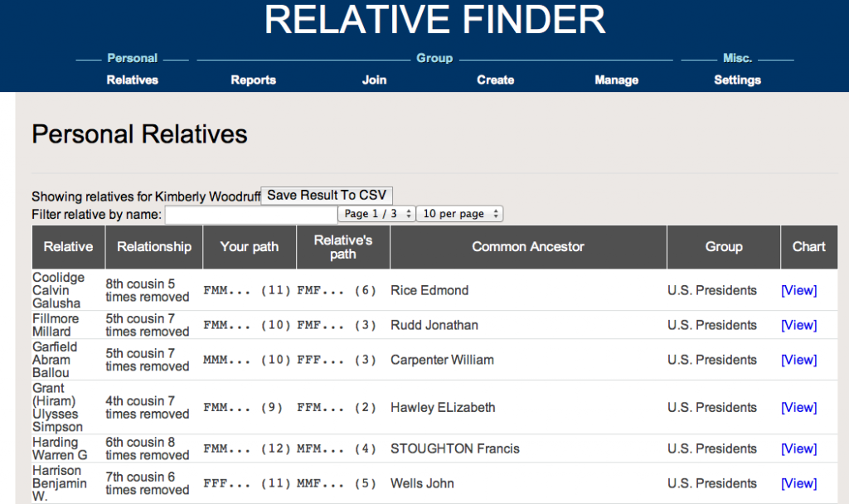View chart for Fillmore Millard
The height and width of the screenshot is (504, 849).
coord(798,325)
